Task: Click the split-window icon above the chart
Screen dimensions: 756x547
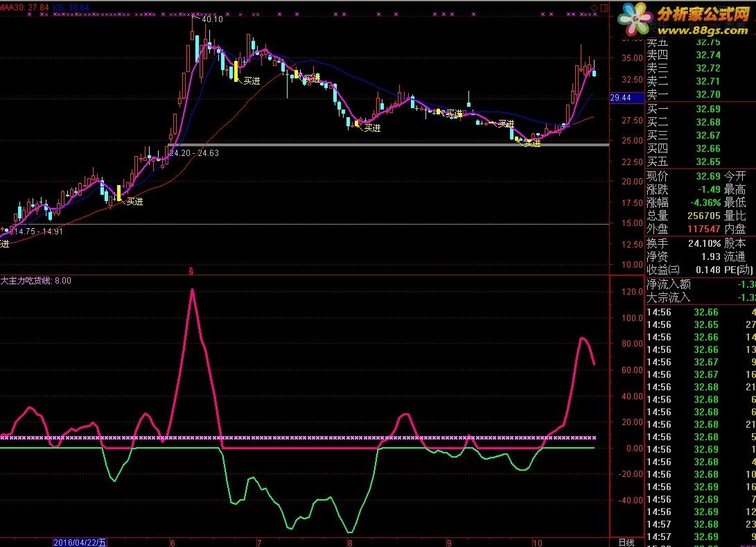Action: 604,8
